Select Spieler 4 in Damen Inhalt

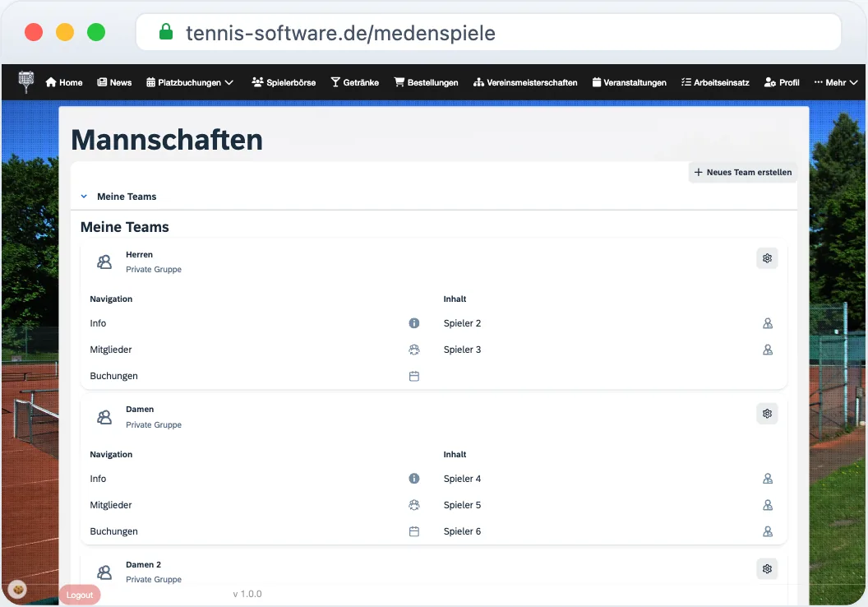462,479
